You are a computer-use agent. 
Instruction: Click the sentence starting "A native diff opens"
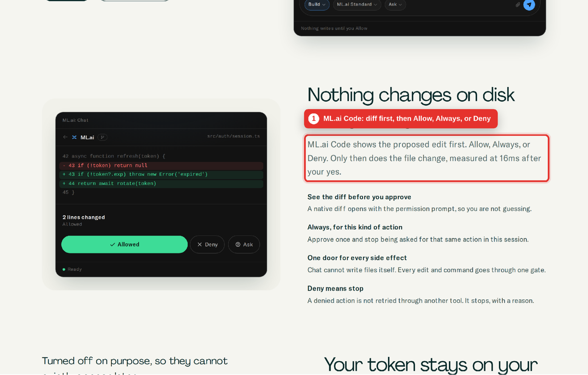click(x=419, y=209)
